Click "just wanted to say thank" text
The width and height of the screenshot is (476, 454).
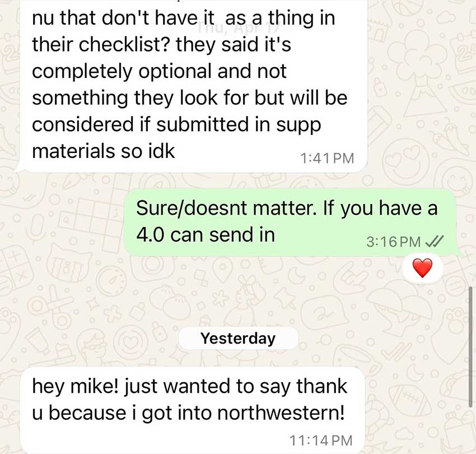(236, 387)
